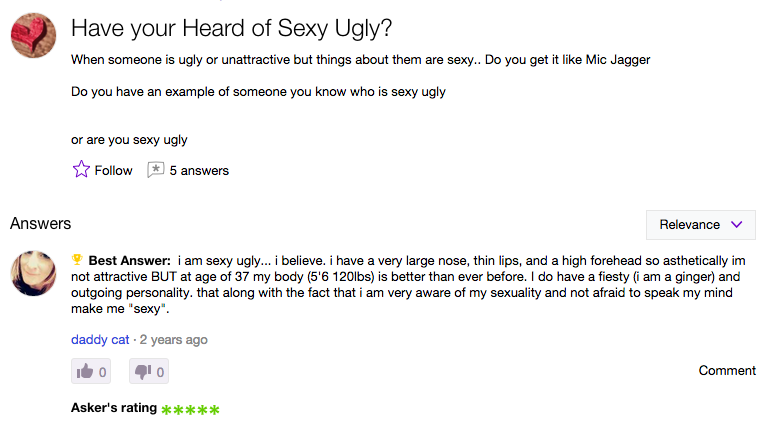Click the thumbs up icon
The width and height of the screenshot is (768, 425).
click(85, 371)
